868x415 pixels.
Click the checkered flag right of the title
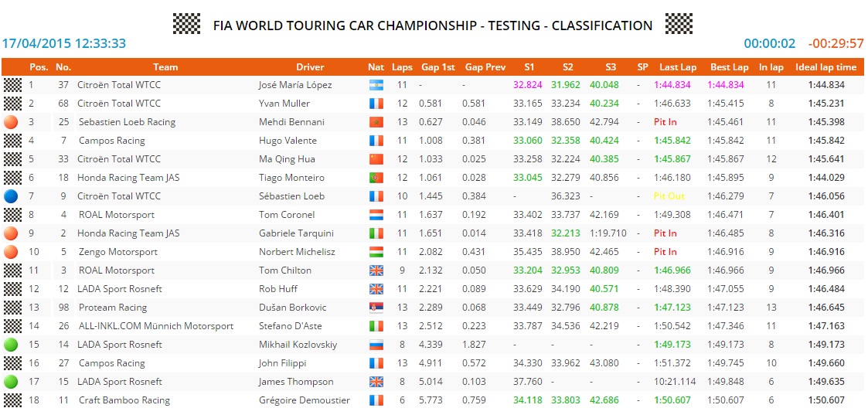click(678, 24)
